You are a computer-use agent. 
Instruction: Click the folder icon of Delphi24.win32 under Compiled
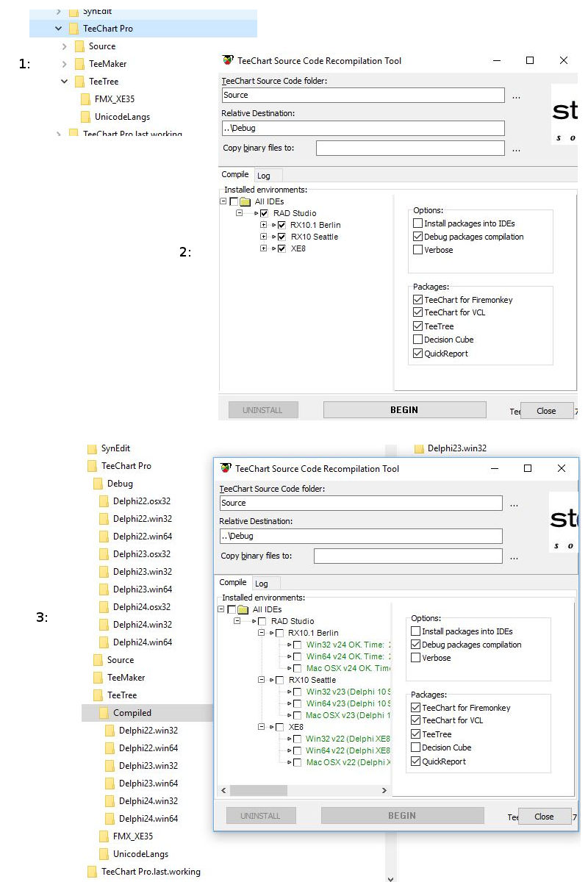[110, 801]
